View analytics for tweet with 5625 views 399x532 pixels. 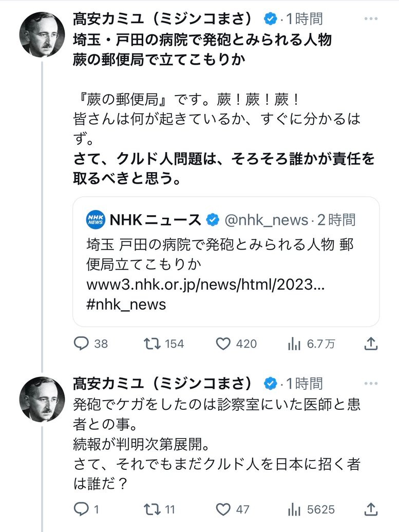[294, 509]
